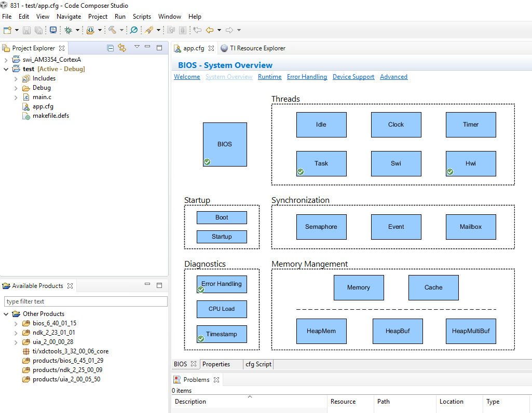Image resolution: width=532 pixels, height=413 pixels.
Task: Open the File menu
Action: pyautogui.click(x=7, y=17)
